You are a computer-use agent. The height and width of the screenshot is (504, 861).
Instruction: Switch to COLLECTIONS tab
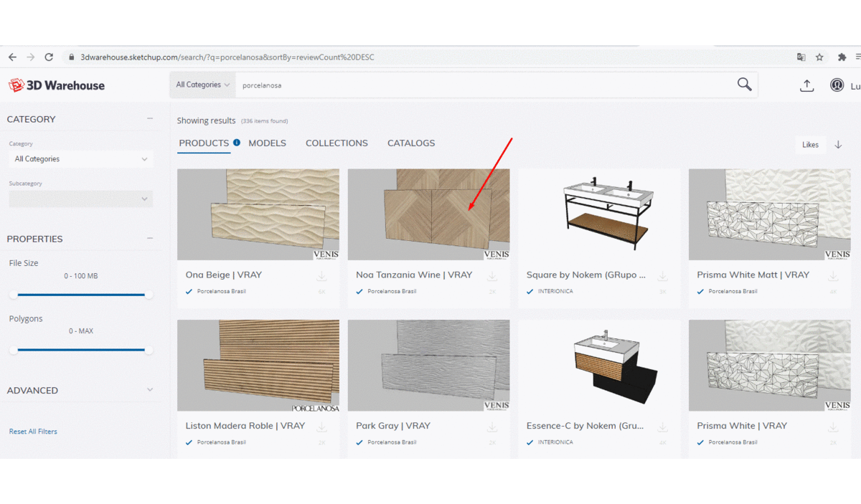click(x=337, y=143)
